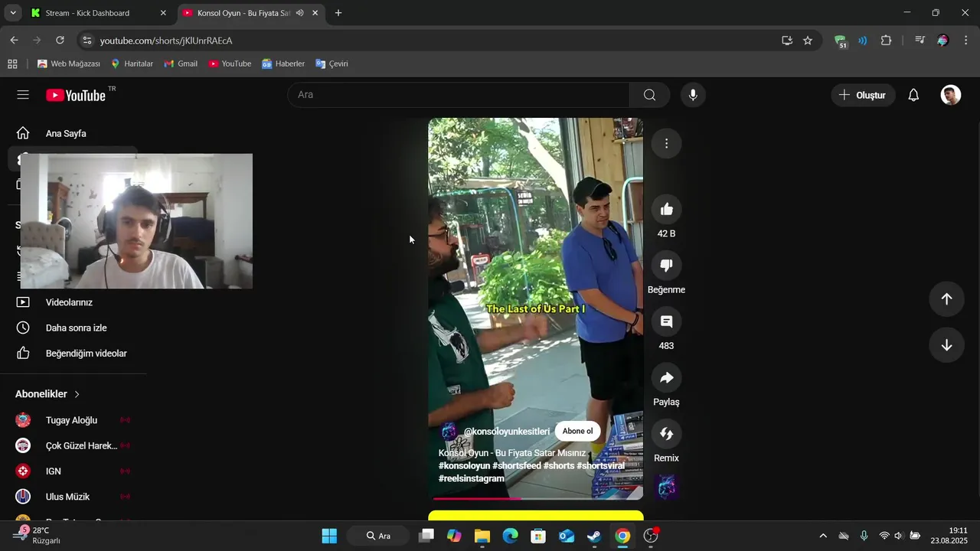Open @konsoloyunkesitleri channel link
Screen dimensions: 980x551
click(x=506, y=432)
